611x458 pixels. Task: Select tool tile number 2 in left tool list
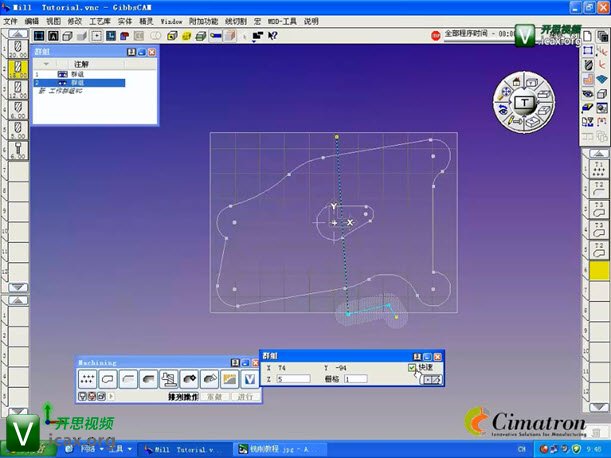coord(17,70)
